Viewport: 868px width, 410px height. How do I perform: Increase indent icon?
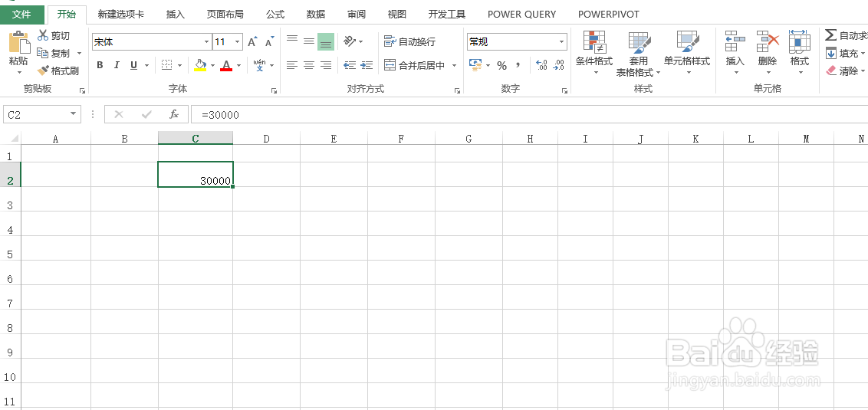[367, 65]
